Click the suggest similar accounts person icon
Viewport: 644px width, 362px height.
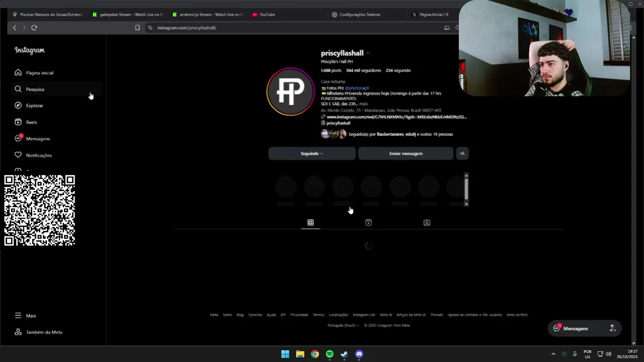point(462,153)
